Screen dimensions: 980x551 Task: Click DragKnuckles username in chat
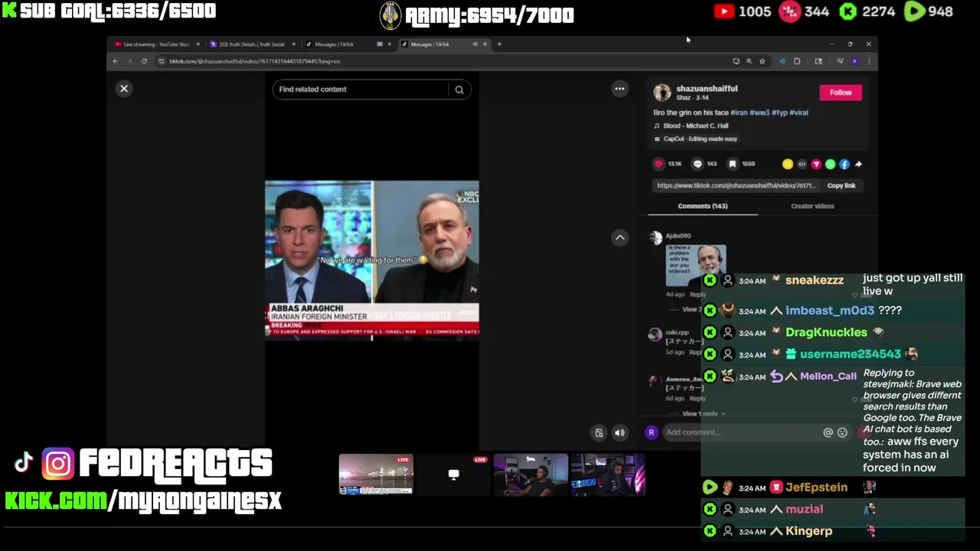(826, 332)
